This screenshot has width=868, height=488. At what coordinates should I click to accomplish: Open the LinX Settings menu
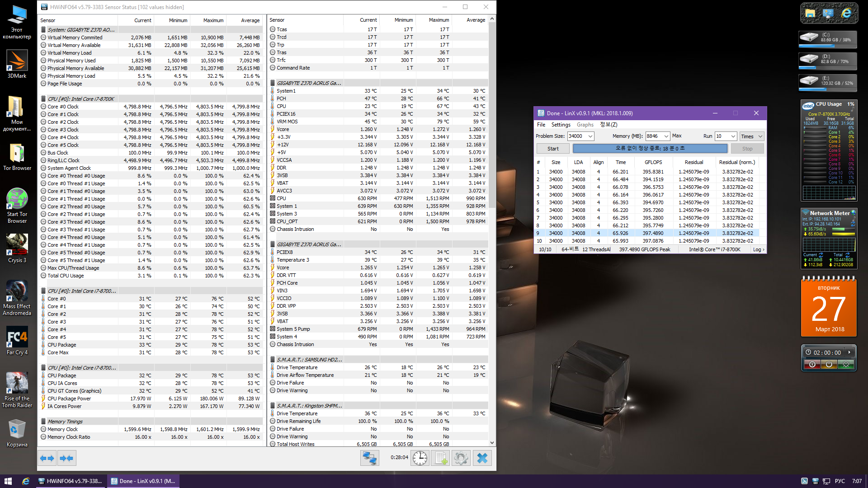coord(561,125)
